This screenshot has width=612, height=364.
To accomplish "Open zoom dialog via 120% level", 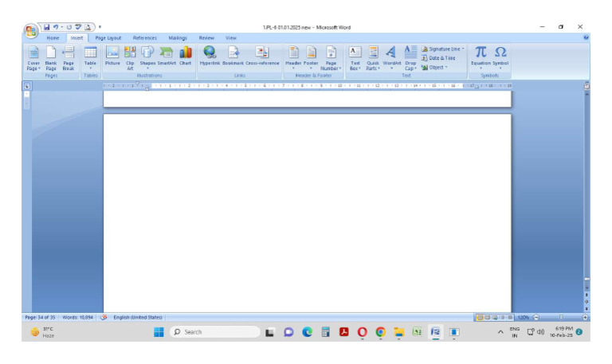I will click(x=524, y=318).
